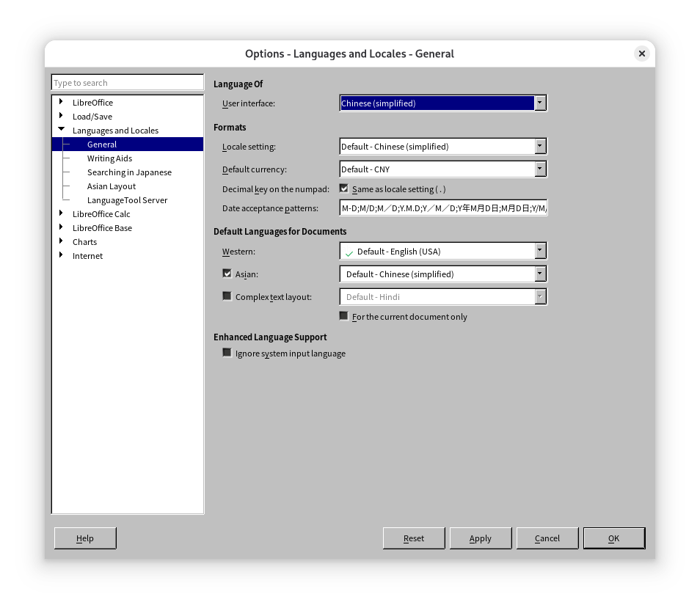
Task: Enable Ignore system input language
Action: [x=227, y=352]
